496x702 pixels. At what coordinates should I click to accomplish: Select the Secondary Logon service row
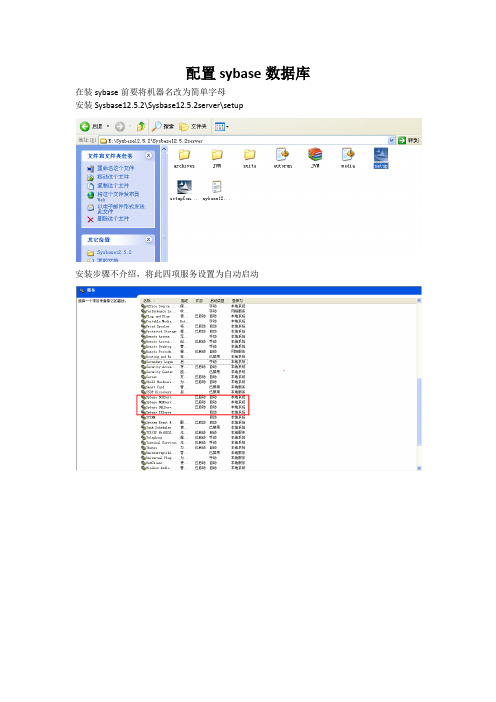click(x=193, y=361)
